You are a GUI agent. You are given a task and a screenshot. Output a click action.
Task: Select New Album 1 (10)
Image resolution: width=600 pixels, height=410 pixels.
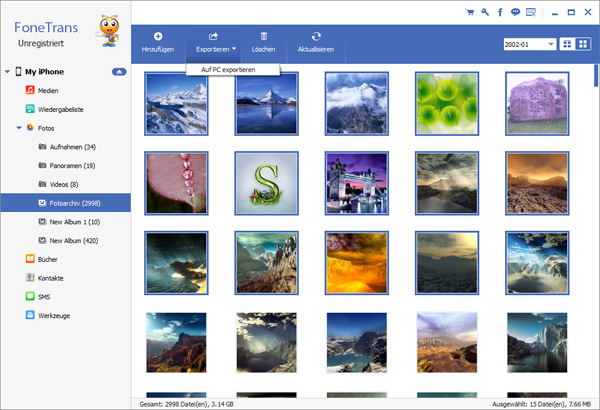coord(75,222)
